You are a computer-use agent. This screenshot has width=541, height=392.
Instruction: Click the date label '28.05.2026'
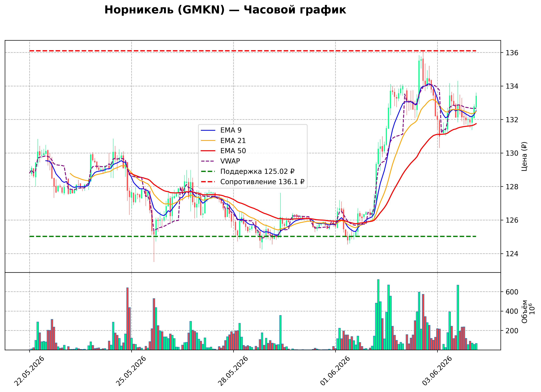(233, 371)
